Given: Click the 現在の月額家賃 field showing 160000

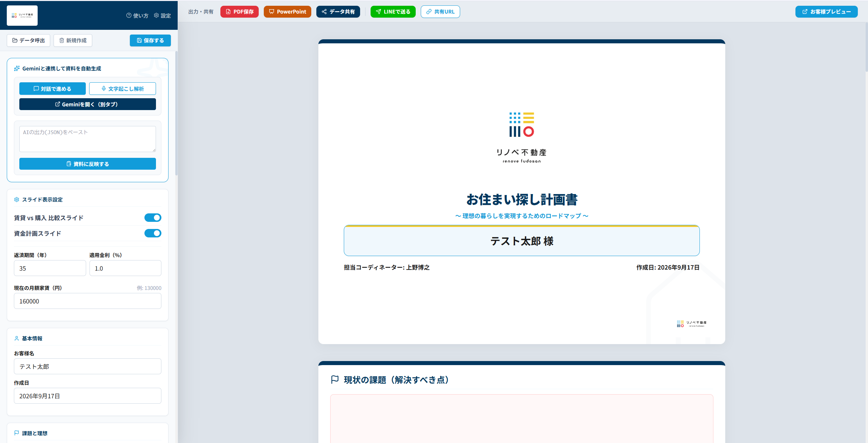Looking at the screenshot, I should (87, 301).
